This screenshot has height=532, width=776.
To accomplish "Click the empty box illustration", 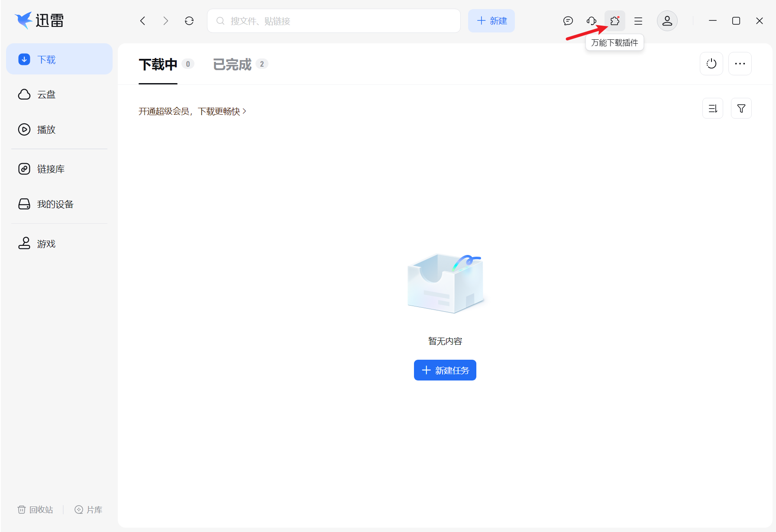I will (445, 284).
